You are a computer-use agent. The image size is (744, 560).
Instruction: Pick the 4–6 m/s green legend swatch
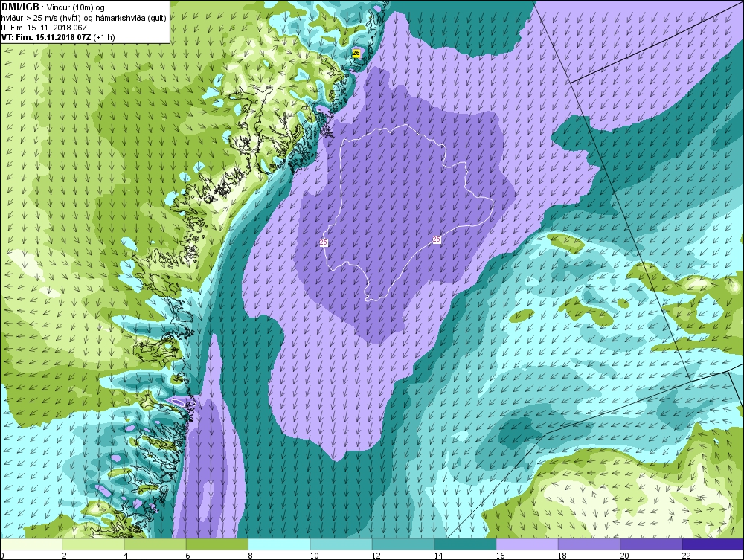tap(155, 544)
